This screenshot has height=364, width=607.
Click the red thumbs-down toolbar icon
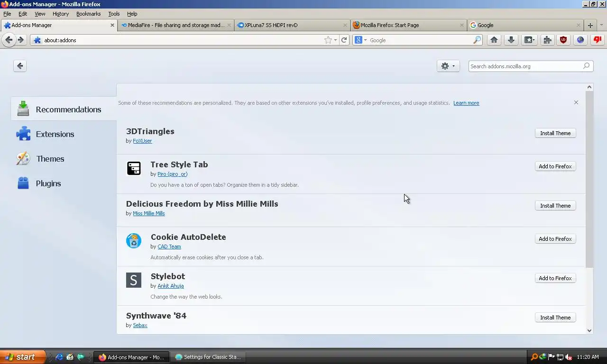(597, 40)
